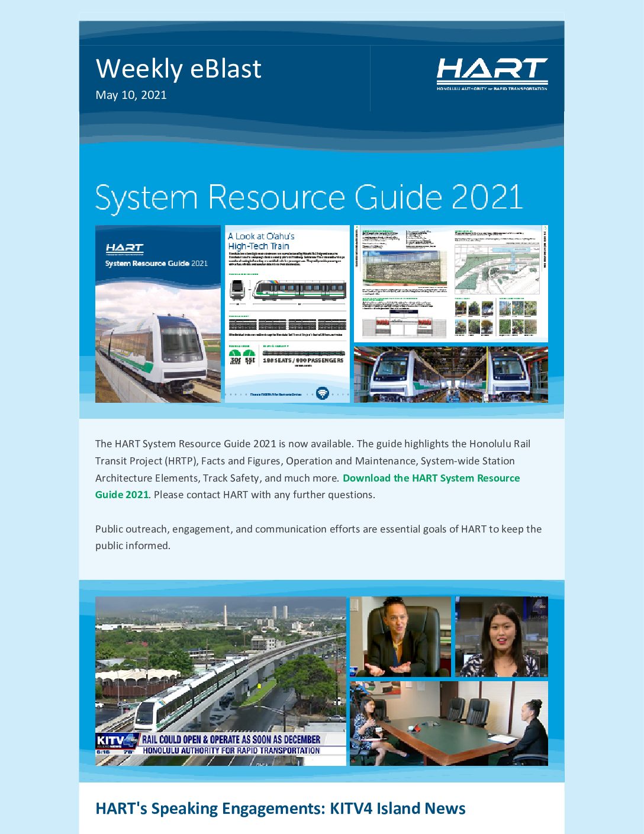The image size is (644, 834).
Task: Open the Download HART System Resource Guide link
Action: coord(308,486)
